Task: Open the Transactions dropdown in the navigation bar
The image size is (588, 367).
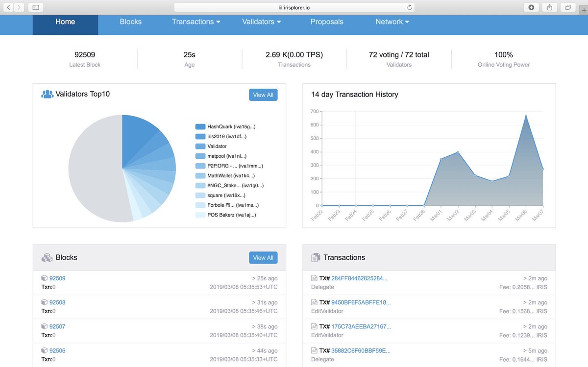Action: 196,22
